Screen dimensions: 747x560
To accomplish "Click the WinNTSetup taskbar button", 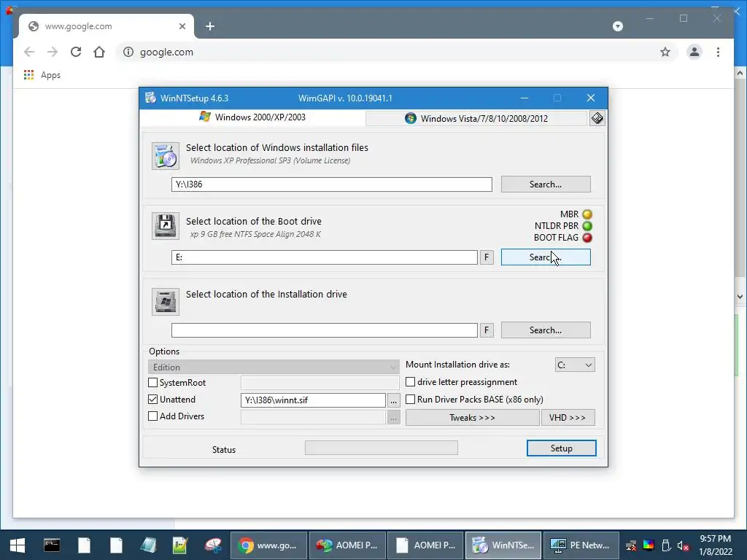I will click(503, 545).
